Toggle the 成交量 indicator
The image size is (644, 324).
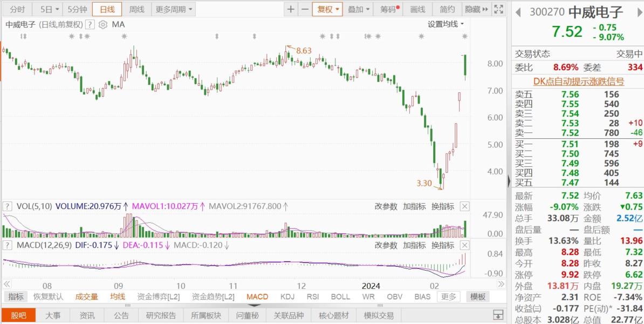tap(87, 297)
